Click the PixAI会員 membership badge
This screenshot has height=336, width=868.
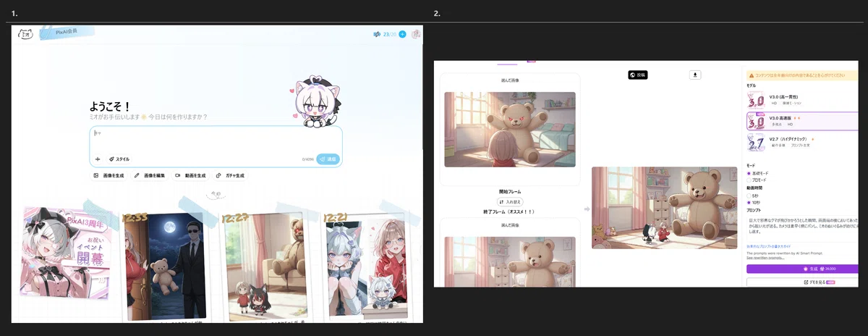[67, 32]
